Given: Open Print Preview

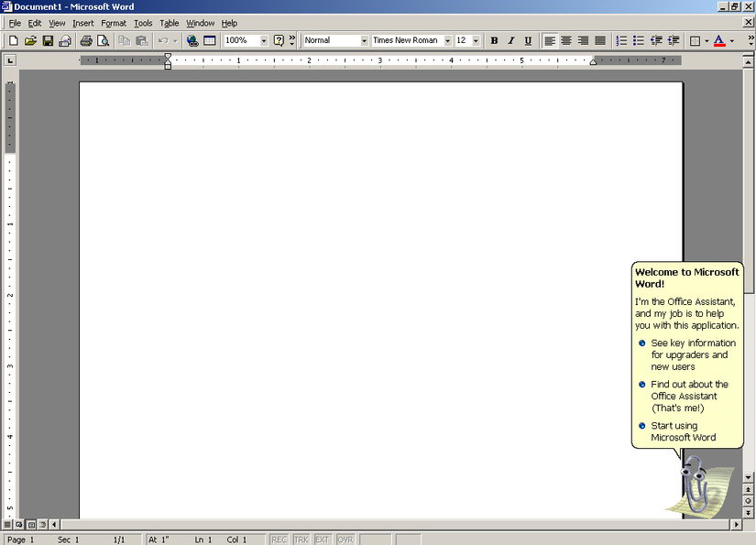Looking at the screenshot, I should pos(104,40).
